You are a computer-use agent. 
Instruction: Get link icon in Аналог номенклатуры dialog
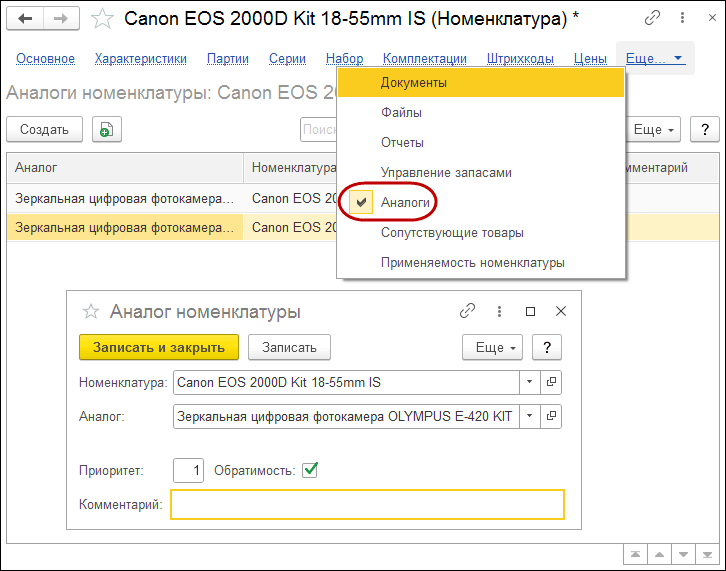(x=467, y=311)
